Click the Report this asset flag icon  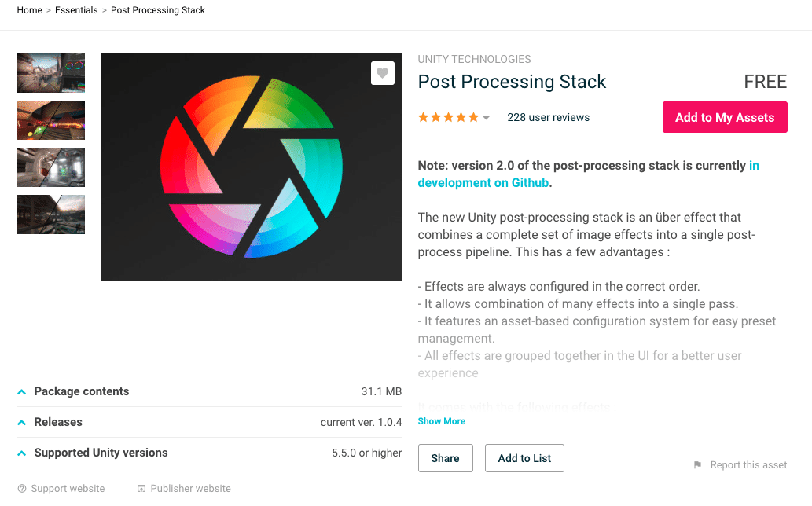coord(697,465)
